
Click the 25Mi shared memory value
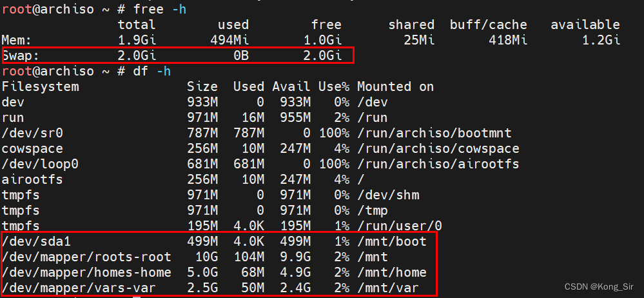click(x=419, y=40)
